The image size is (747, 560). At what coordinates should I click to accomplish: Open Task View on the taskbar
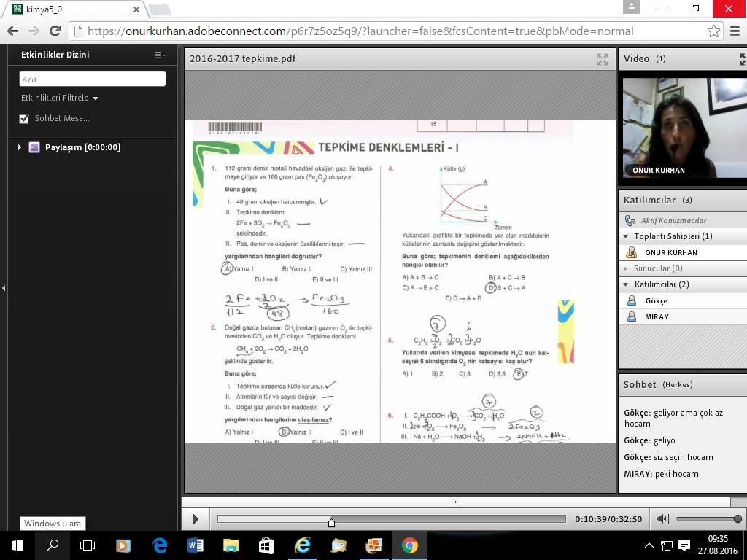point(88,545)
